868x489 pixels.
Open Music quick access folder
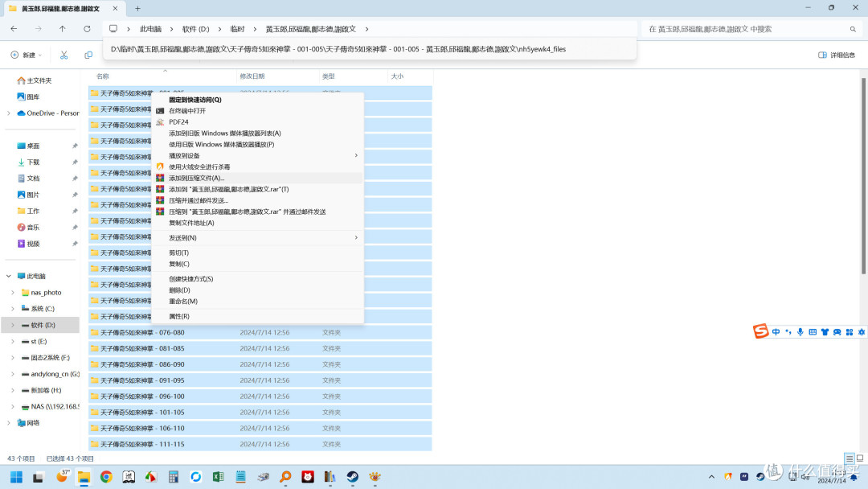28,227
